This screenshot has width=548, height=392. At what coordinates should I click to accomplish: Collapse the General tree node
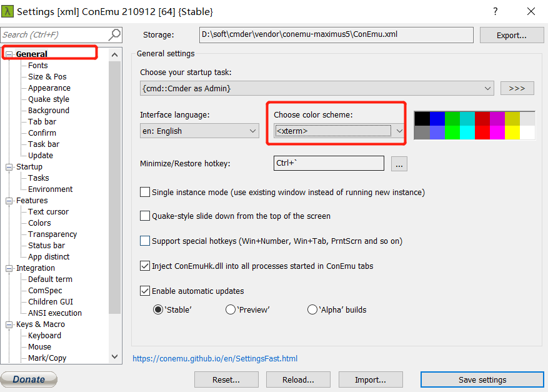[9, 54]
